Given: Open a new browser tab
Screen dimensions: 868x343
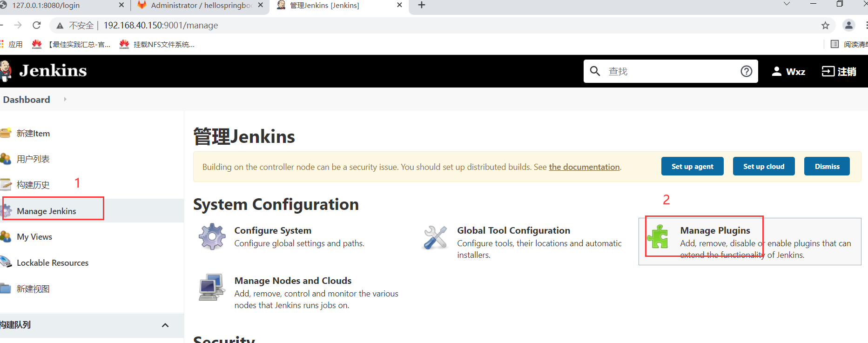Looking at the screenshot, I should click(422, 5).
